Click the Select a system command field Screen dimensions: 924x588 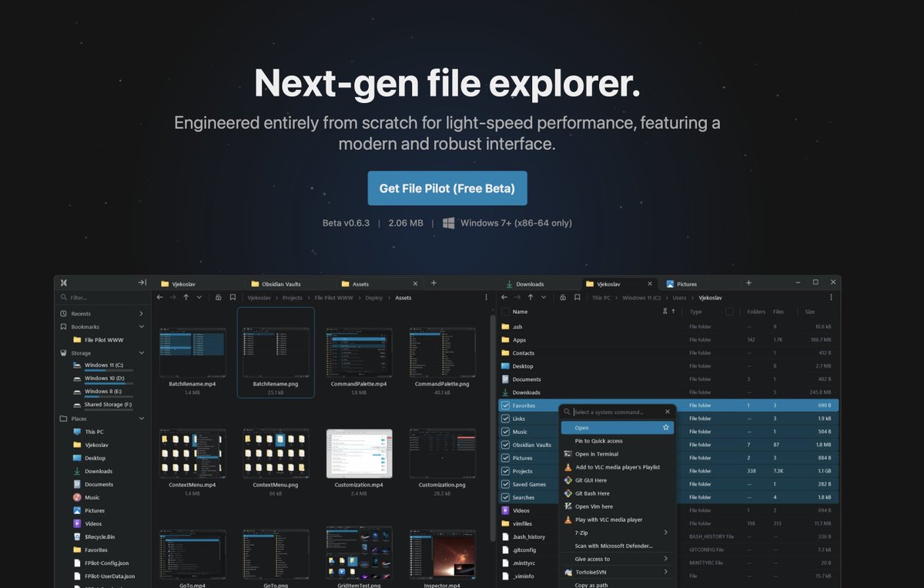point(618,412)
